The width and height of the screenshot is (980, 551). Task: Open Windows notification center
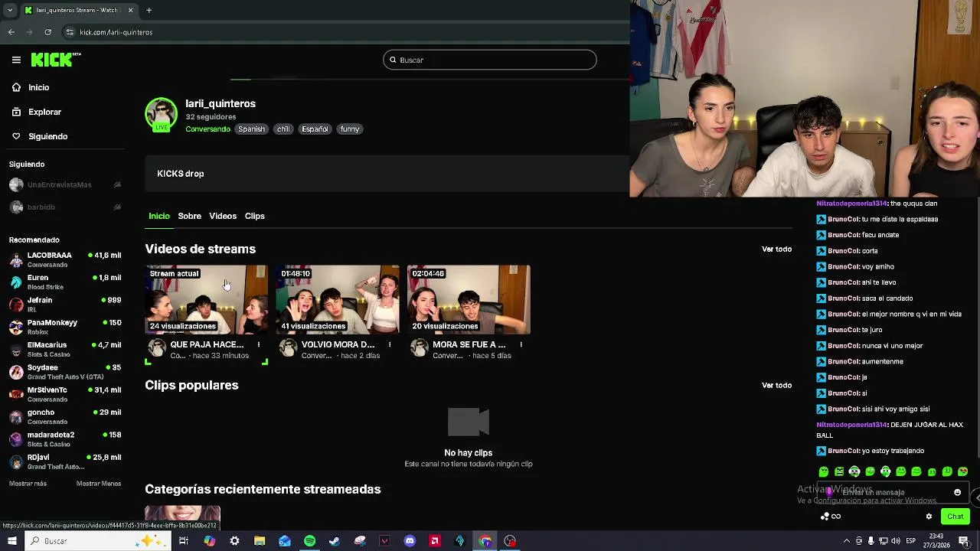click(964, 541)
